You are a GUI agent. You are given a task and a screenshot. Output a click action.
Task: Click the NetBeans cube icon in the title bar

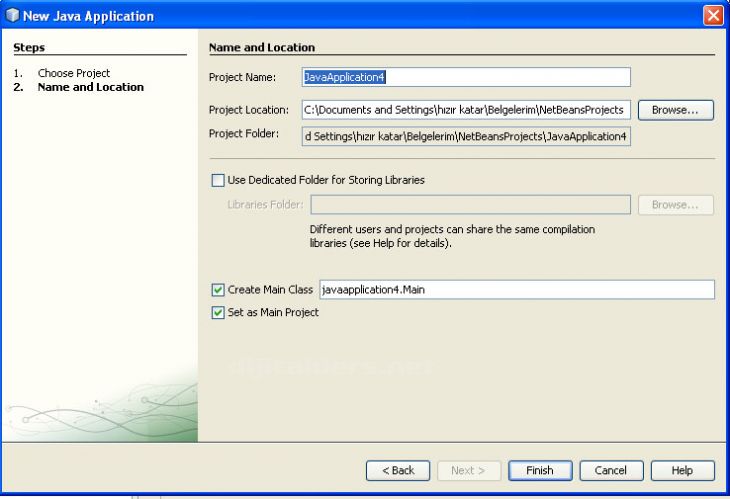tap(12, 15)
